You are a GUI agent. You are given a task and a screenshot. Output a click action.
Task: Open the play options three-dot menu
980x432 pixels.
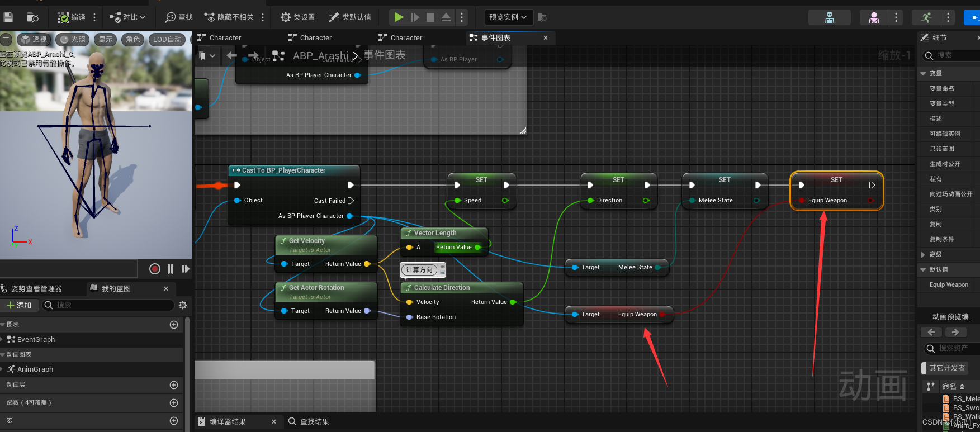(462, 17)
